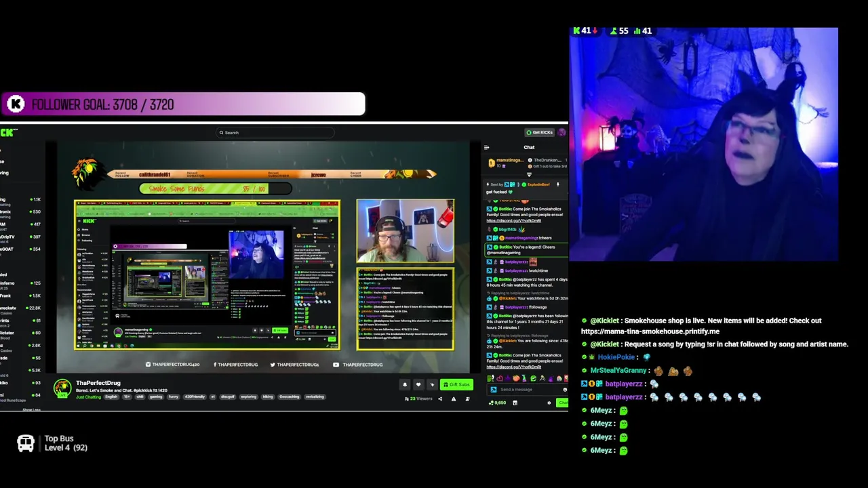The height and width of the screenshot is (488, 868).
Task: Open the chat rules icon beside points
Action: click(515, 403)
